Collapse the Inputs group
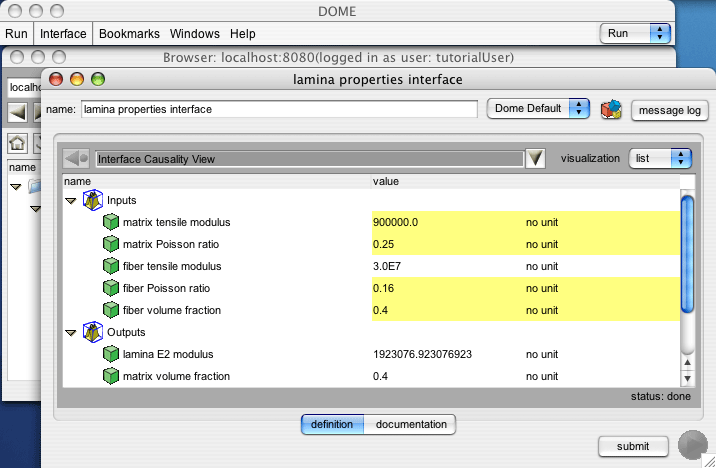 [71, 201]
